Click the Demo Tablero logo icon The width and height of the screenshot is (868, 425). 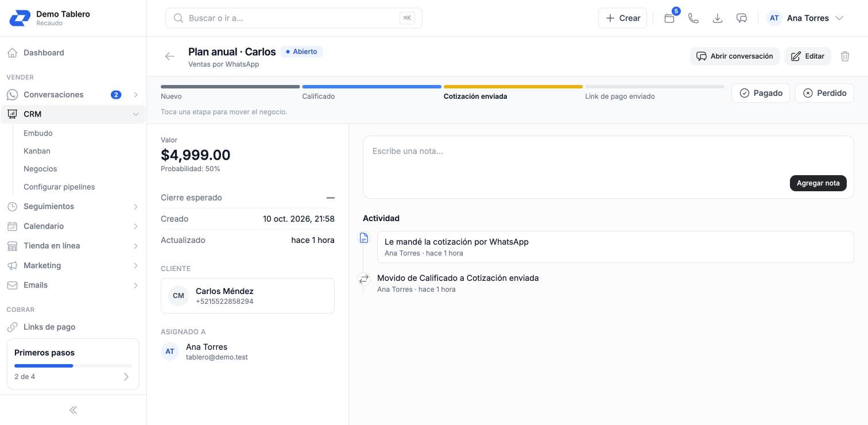coord(20,18)
